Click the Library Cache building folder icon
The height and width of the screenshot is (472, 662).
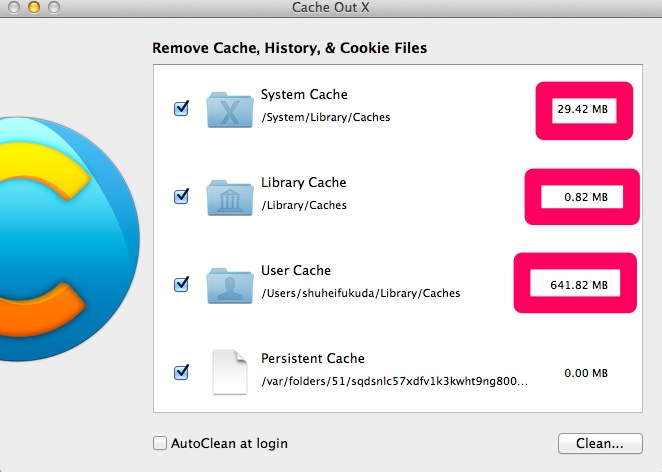230,198
